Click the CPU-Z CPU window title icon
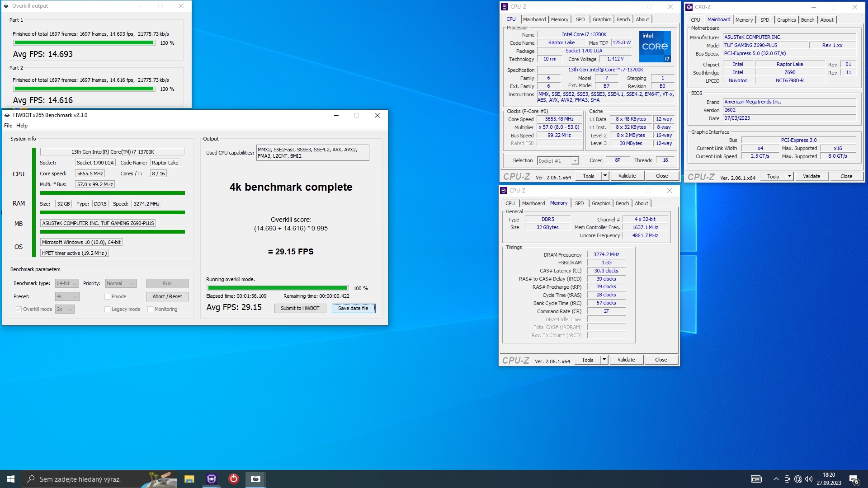Image resolution: width=868 pixels, height=488 pixels. (505, 7)
